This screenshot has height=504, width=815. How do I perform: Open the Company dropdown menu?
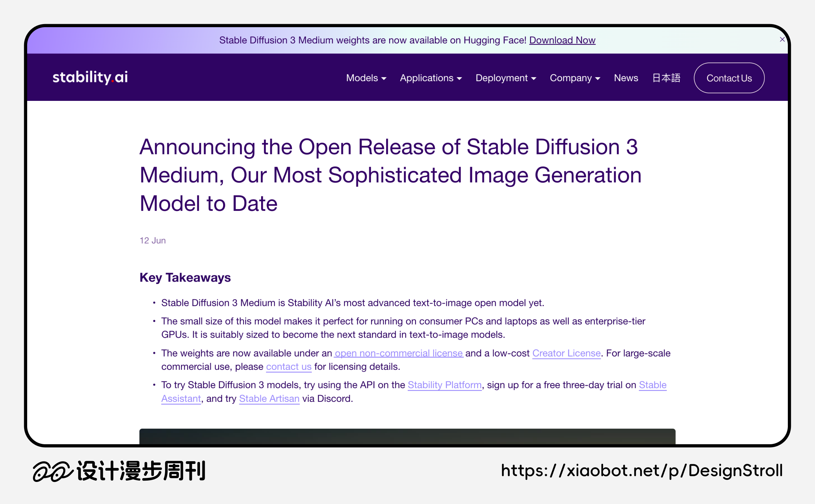[x=575, y=78]
